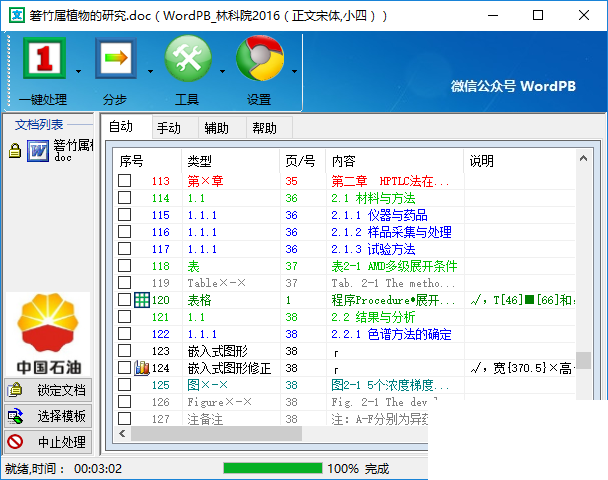Click the 微信公众号 WordPB banner text
This screenshot has height=480, width=608.
513,86
